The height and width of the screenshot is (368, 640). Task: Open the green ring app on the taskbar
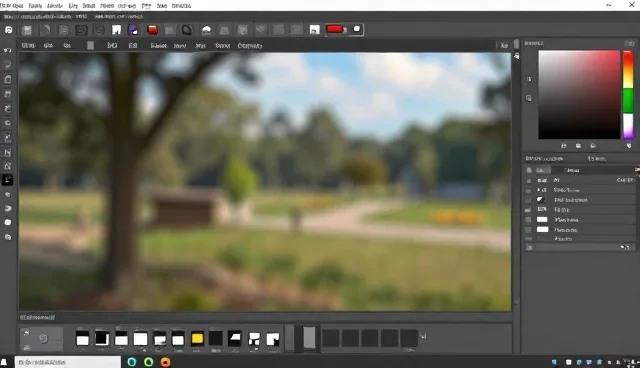tap(149, 362)
